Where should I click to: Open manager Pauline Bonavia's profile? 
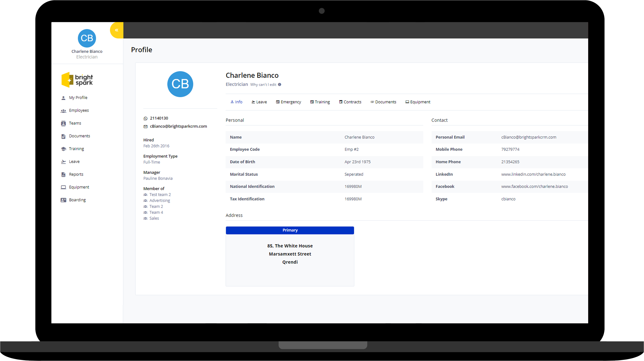click(158, 178)
